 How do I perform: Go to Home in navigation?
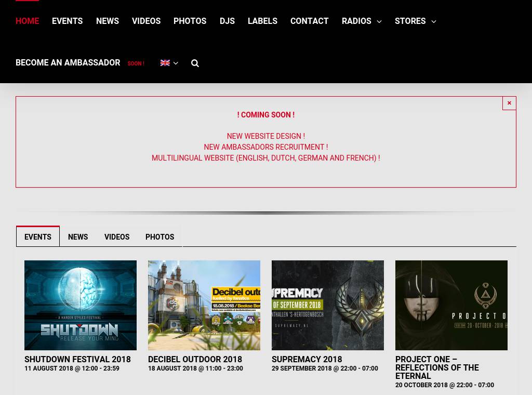pyautogui.click(x=27, y=21)
